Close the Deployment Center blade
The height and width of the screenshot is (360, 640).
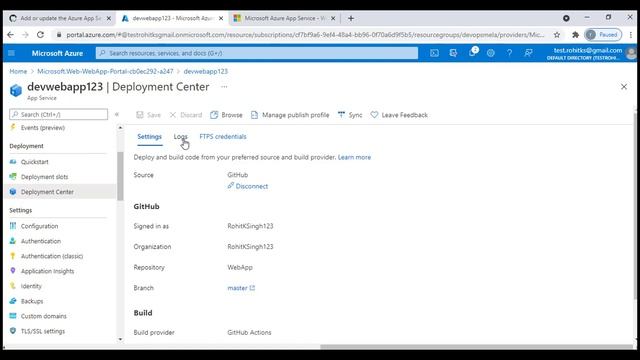click(x=624, y=87)
